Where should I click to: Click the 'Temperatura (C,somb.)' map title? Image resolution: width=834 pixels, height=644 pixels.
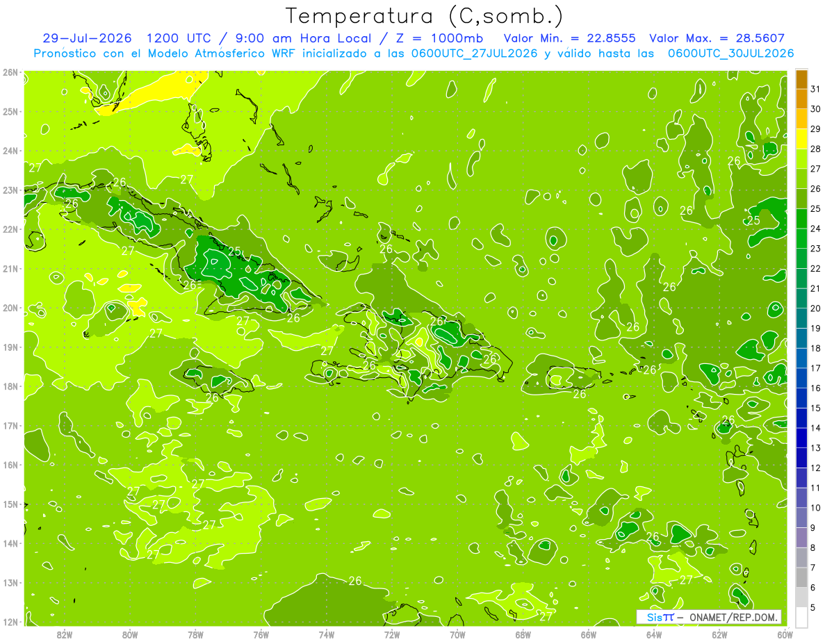[x=425, y=16]
